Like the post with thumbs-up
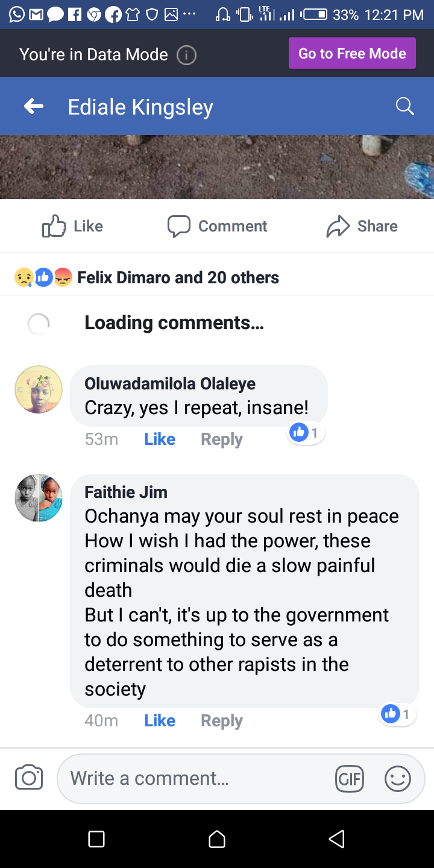Screen dimensions: 434x868 tap(54, 226)
